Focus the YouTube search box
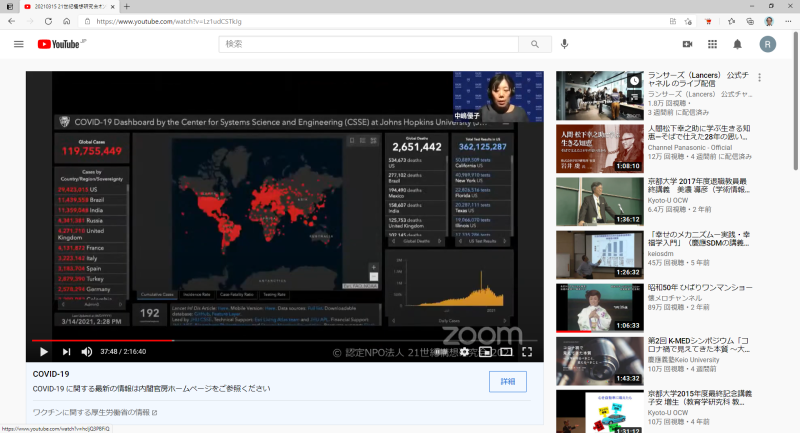 [369, 44]
